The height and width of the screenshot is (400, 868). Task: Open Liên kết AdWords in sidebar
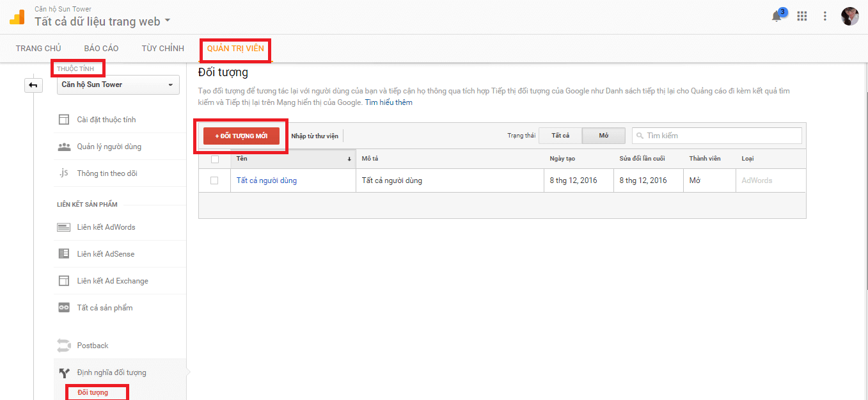pos(106,227)
